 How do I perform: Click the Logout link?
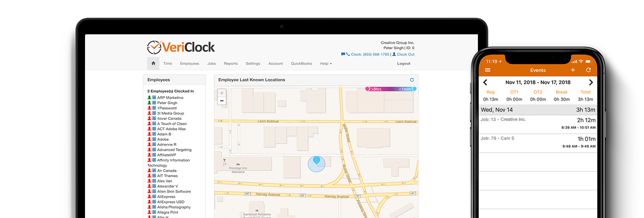tap(404, 64)
